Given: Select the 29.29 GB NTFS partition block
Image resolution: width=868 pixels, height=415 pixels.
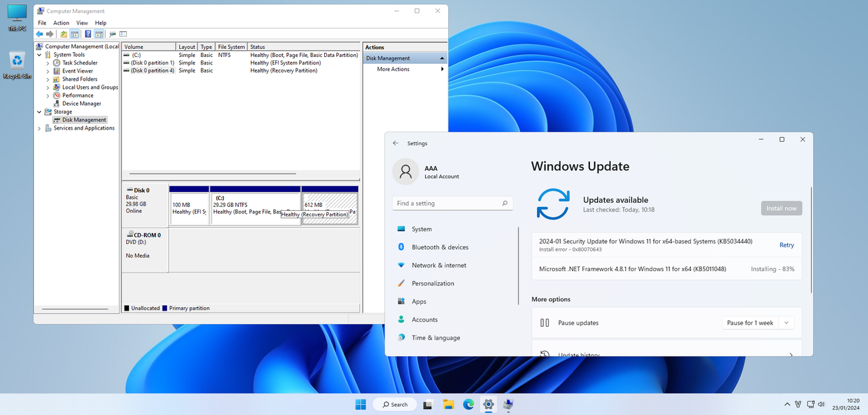Looking at the screenshot, I should [256, 205].
